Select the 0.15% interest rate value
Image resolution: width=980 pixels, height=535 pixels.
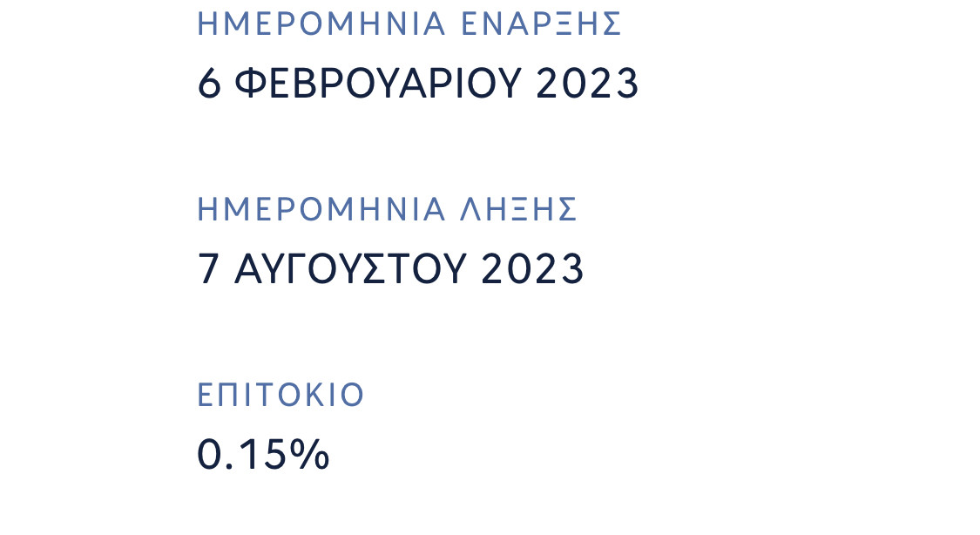pyautogui.click(x=263, y=455)
